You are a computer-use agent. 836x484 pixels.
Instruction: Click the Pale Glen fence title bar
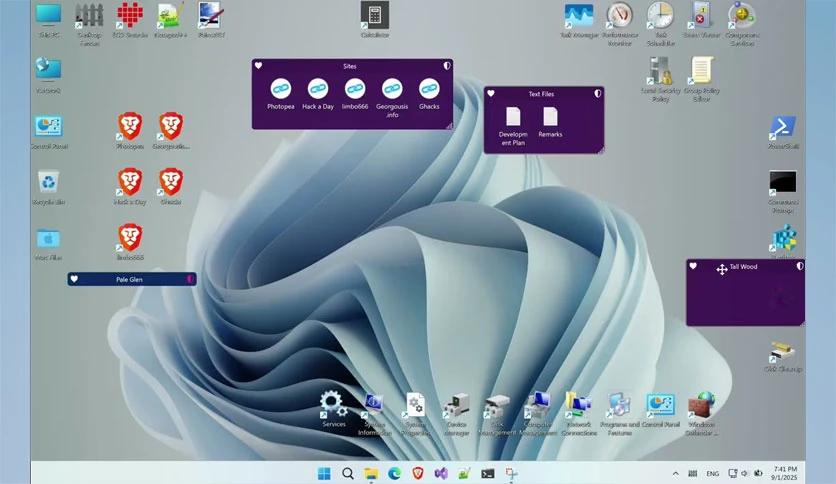click(x=132, y=279)
